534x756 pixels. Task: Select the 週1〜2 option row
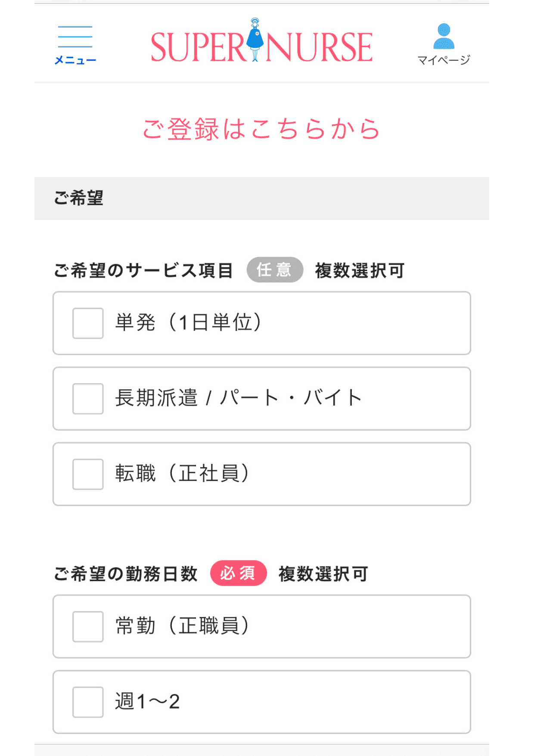tap(262, 702)
